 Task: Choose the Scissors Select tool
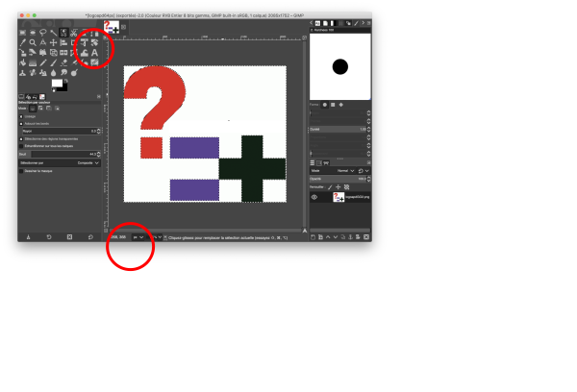pos(75,32)
